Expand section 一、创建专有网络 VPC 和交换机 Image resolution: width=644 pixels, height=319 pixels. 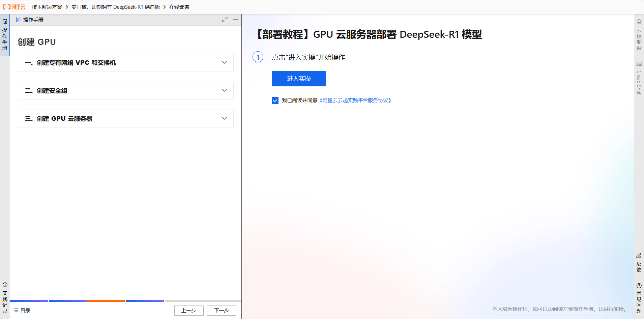(126, 62)
